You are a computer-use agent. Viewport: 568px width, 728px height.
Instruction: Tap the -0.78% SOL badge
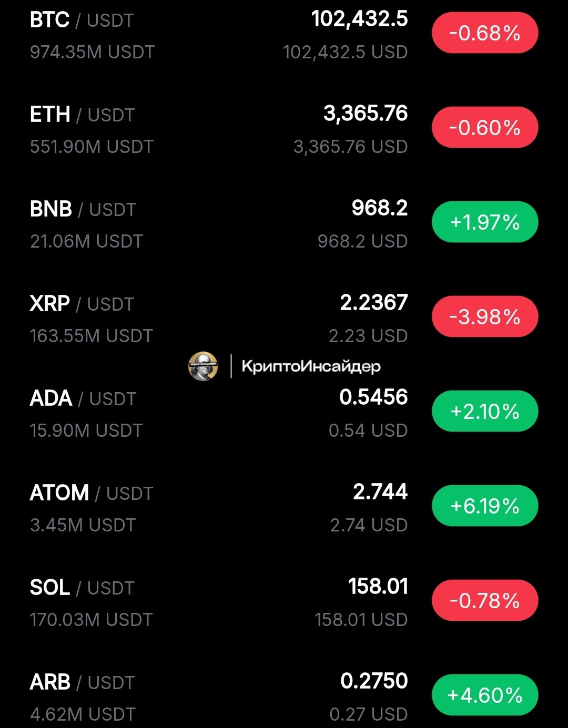click(x=485, y=600)
